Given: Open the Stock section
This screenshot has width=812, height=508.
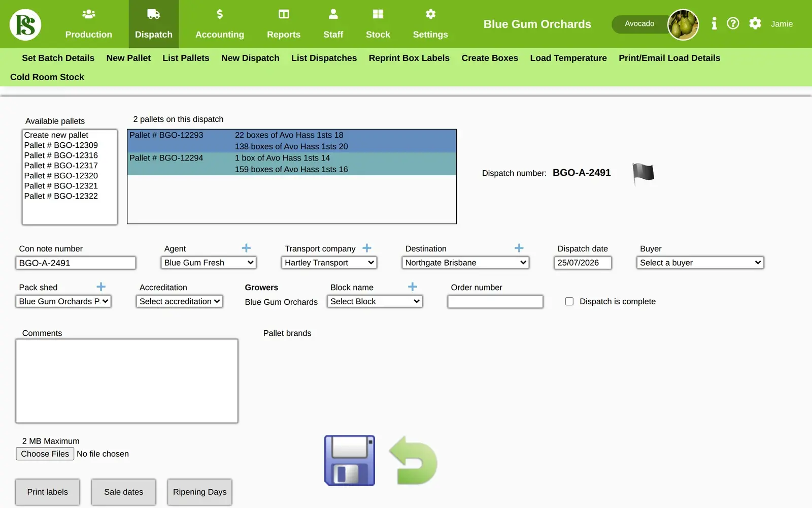Looking at the screenshot, I should point(378,24).
